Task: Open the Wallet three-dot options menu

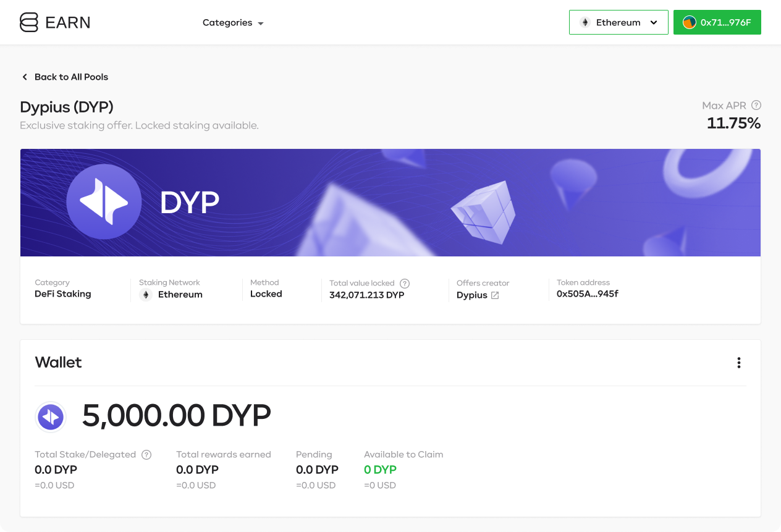Action: [x=739, y=363]
